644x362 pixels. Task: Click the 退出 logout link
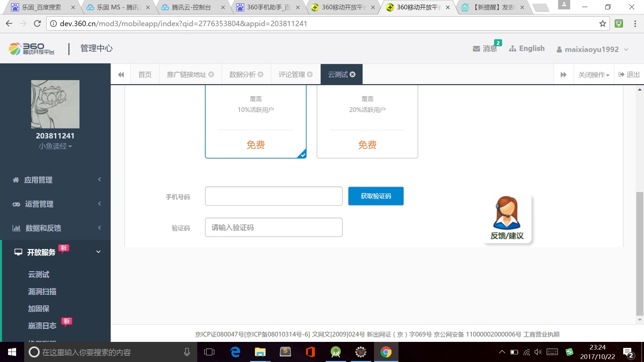(x=629, y=74)
